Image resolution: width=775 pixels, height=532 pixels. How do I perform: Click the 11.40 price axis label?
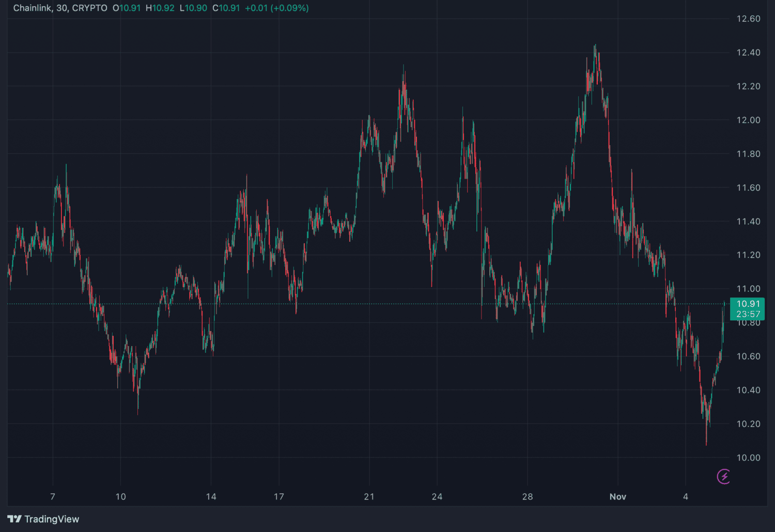click(x=748, y=221)
